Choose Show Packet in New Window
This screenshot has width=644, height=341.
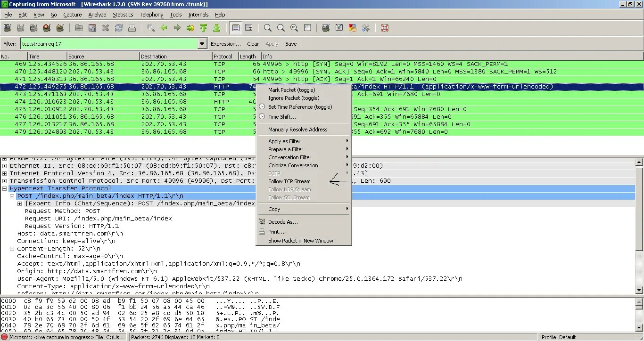tap(304, 241)
